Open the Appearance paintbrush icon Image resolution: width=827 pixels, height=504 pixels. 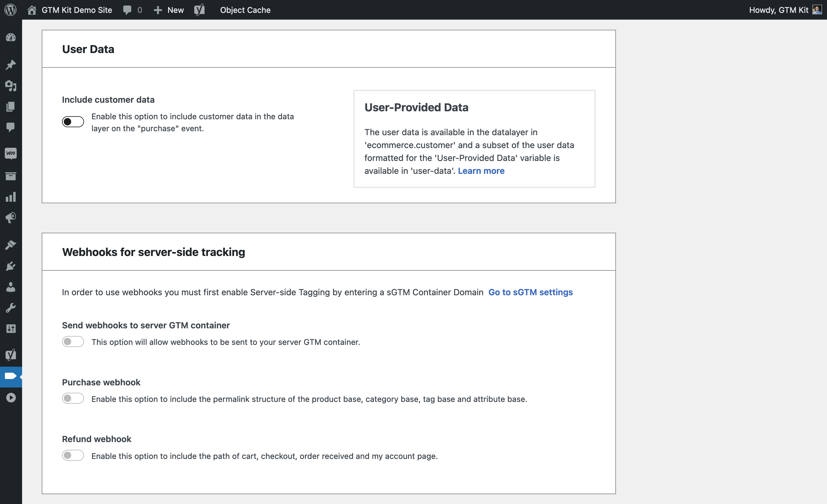[11, 245]
